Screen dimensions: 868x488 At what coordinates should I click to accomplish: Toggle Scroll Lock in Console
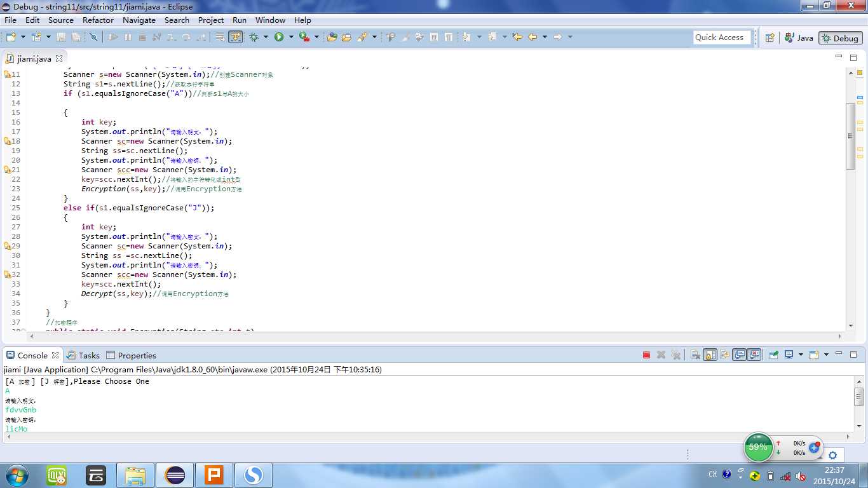pos(710,355)
